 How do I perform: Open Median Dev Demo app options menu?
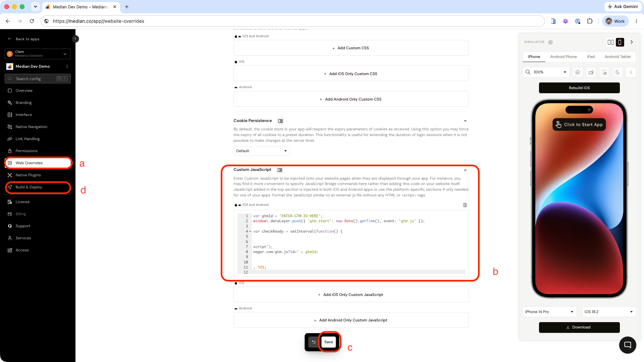67,66
